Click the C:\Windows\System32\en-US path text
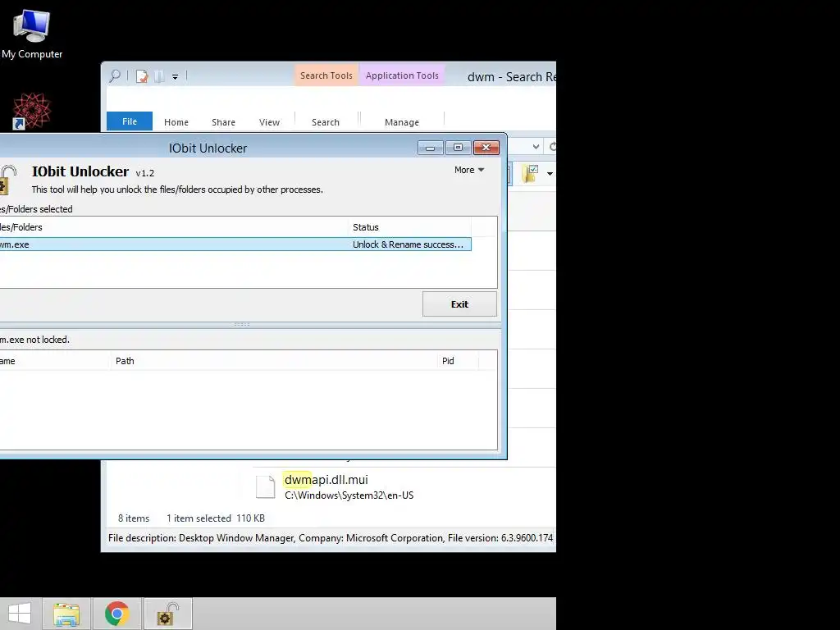The height and width of the screenshot is (630, 840). pyautogui.click(x=349, y=495)
